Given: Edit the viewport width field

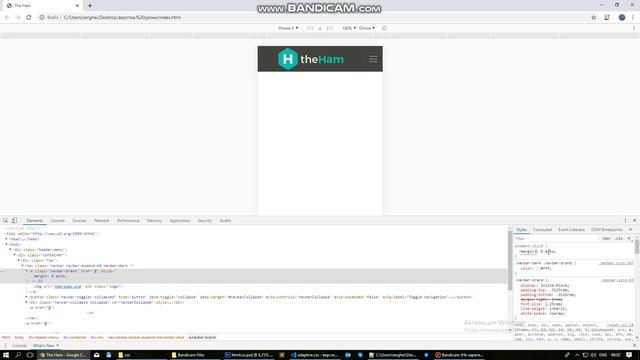Looking at the screenshot, I should [311, 28].
